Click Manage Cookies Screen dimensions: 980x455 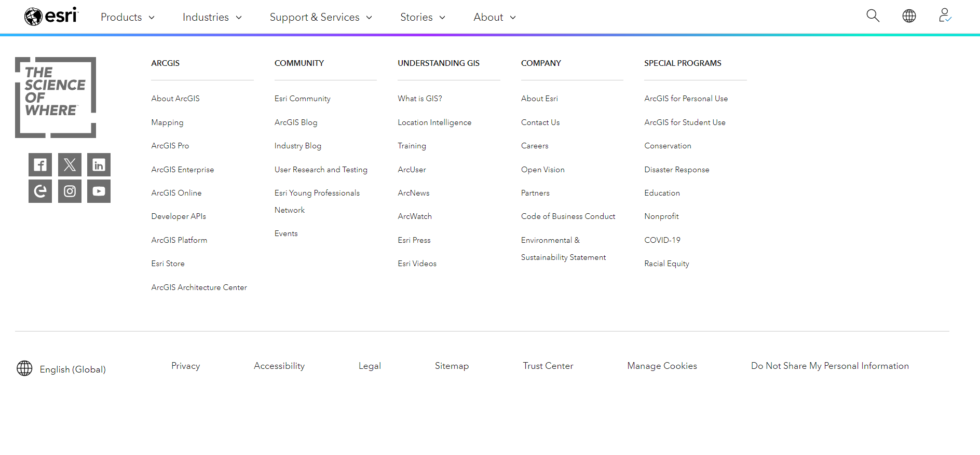point(662,366)
